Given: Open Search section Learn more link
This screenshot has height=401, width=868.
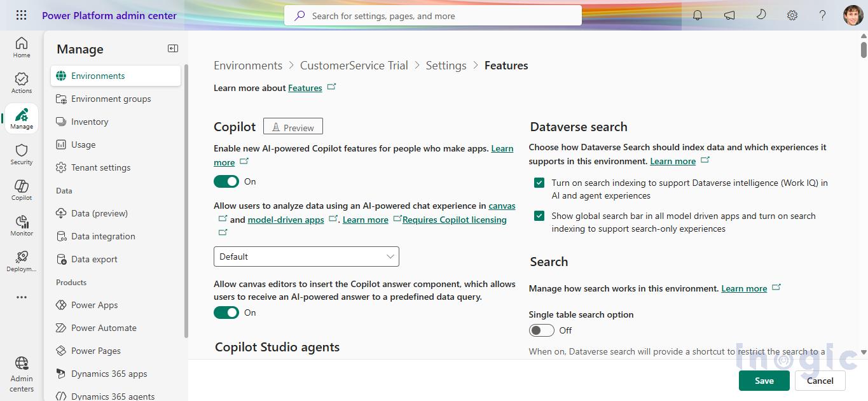Looking at the screenshot, I should 744,288.
